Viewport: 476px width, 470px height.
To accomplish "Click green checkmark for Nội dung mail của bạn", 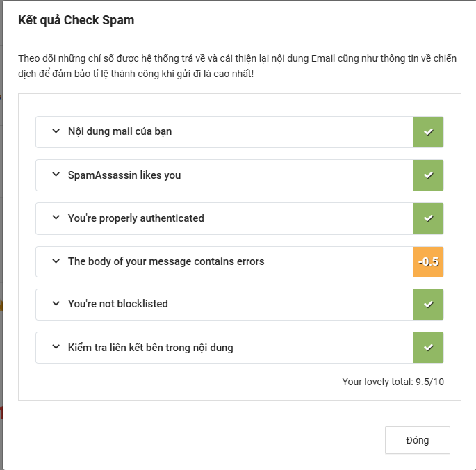I will 428,131.
